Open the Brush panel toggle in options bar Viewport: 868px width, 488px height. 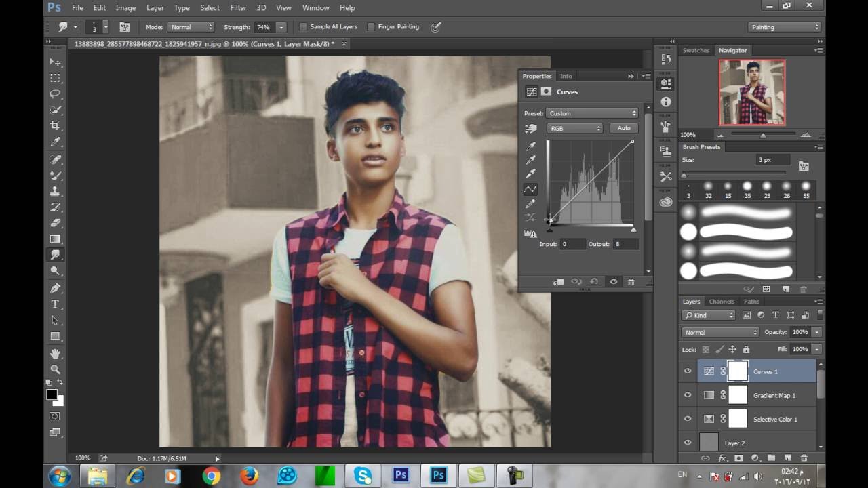coord(125,27)
